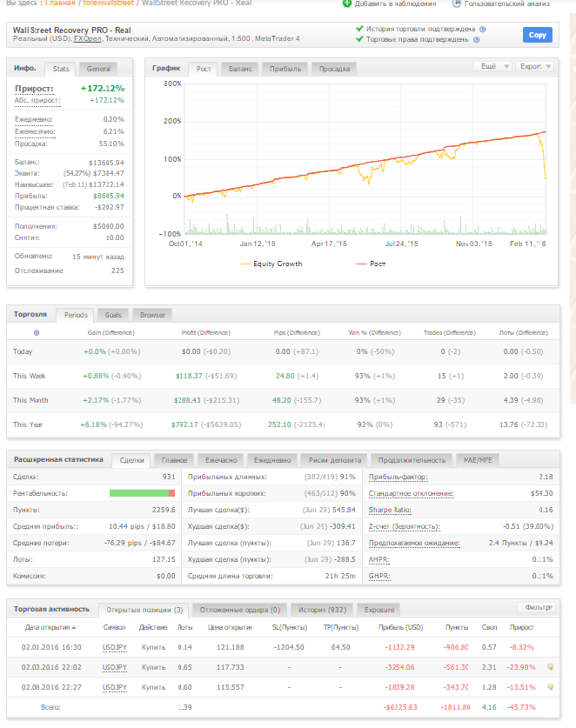Click the add to watchlist plus icon
Image resolution: width=576 pixels, height=728 pixels.
pyautogui.click(x=347, y=3)
